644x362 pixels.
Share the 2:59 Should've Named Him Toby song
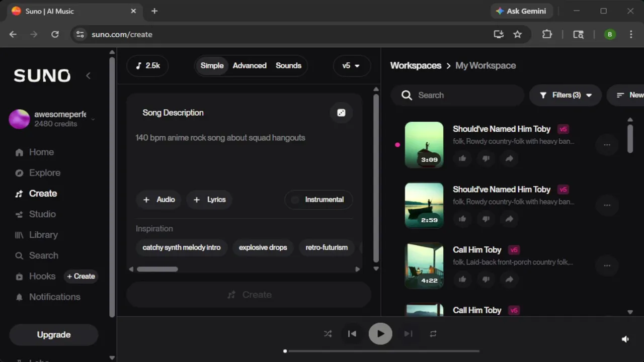click(509, 219)
